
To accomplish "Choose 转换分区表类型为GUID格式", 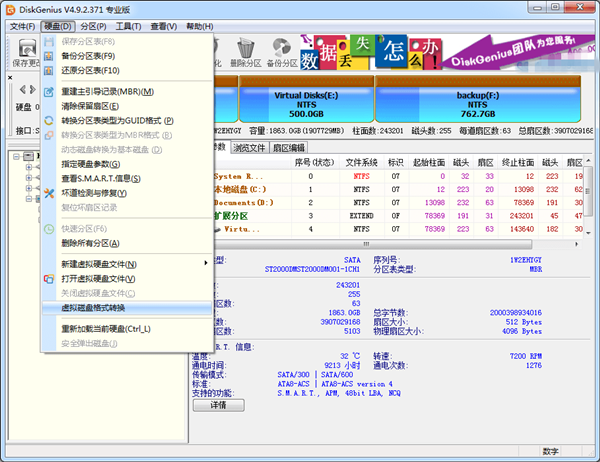I will point(126,121).
